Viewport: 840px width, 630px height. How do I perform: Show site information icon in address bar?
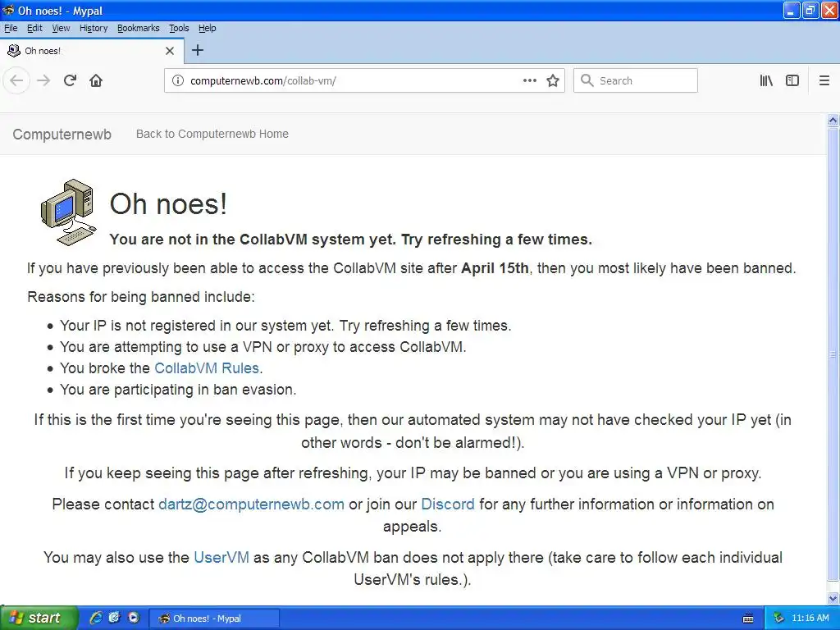(x=177, y=81)
